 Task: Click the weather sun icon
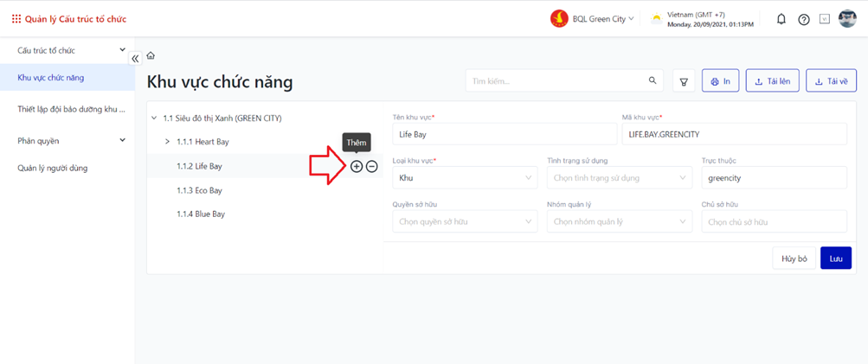pos(657,19)
